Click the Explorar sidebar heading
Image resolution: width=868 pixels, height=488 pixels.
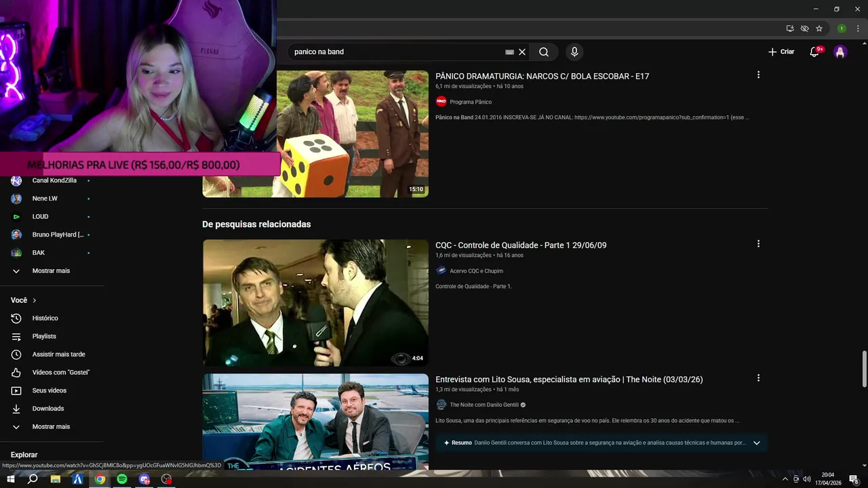(24, 455)
